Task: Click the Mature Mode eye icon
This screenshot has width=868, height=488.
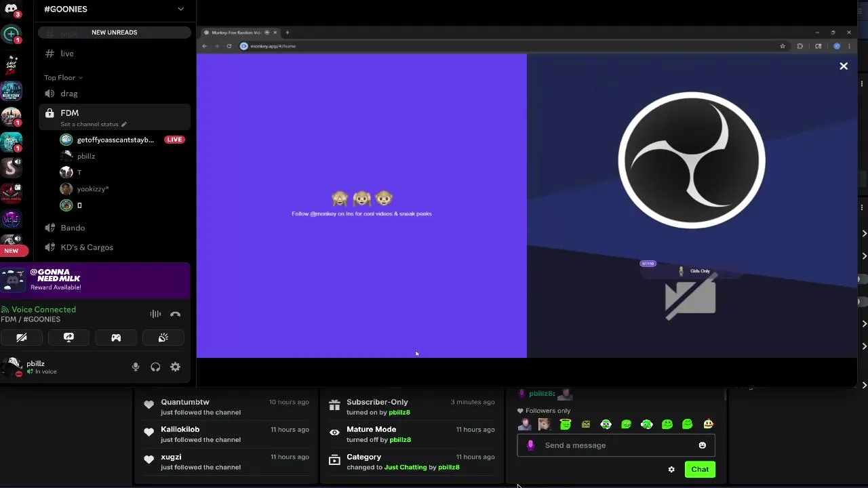Action: [x=334, y=432]
